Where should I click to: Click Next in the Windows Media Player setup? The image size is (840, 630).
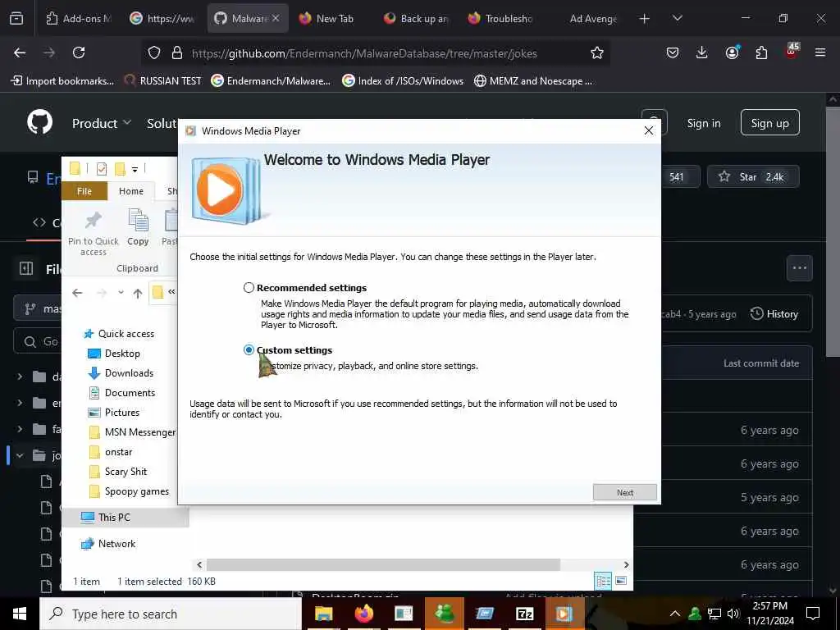point(624,492)
